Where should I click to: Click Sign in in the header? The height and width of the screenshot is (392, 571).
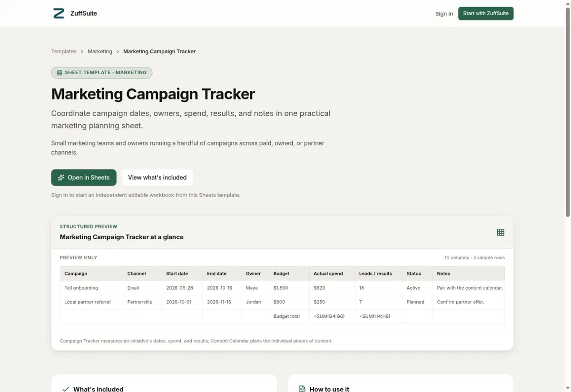pyautogui.click(x=444, y=14)
